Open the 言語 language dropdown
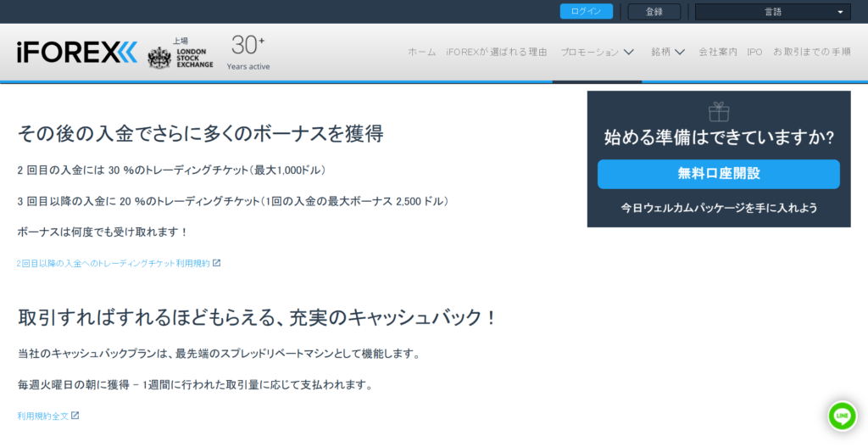 tap(772, 12)
